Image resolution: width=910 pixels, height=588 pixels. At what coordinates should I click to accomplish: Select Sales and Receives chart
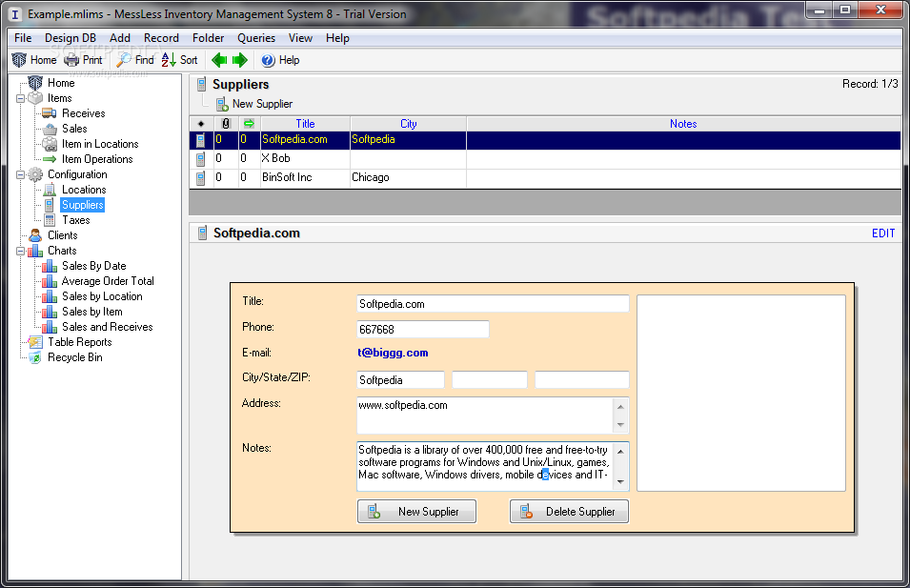click(x=108, y=327)
